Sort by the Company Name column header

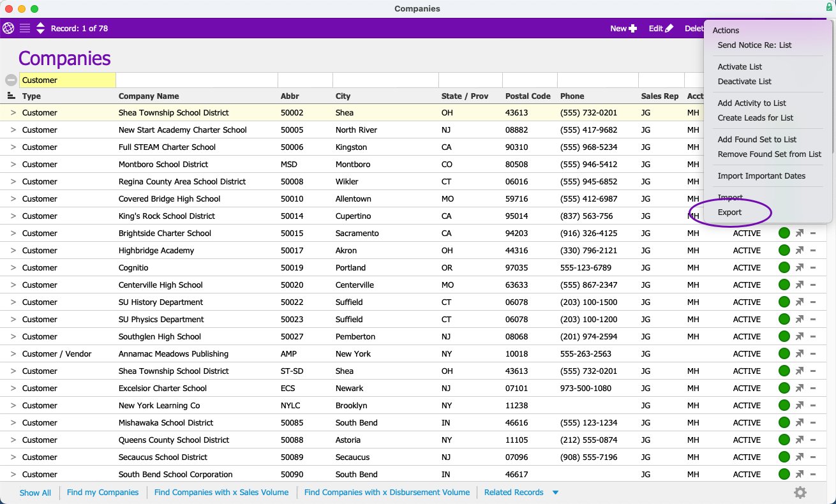click(x=149, y=96)
